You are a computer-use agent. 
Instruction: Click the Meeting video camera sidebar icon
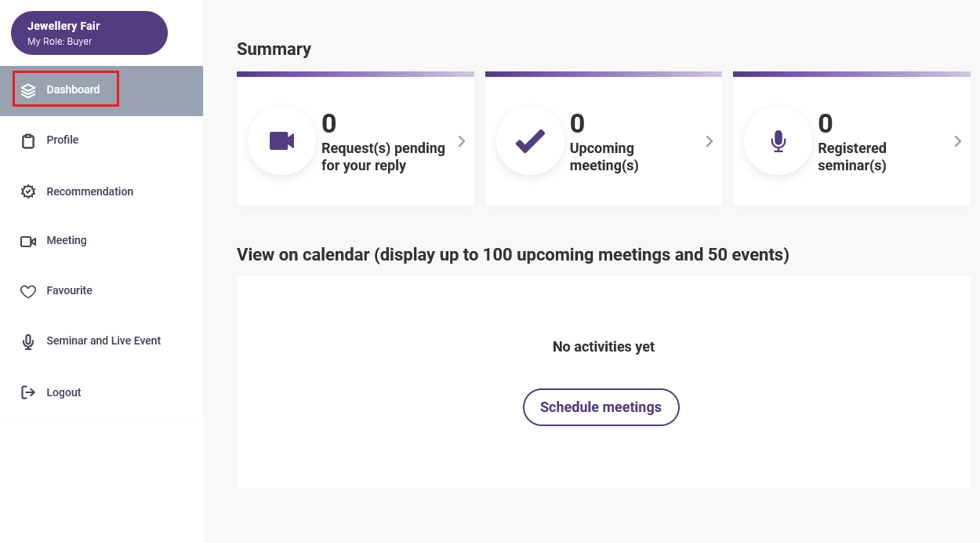tap(28, 242)
